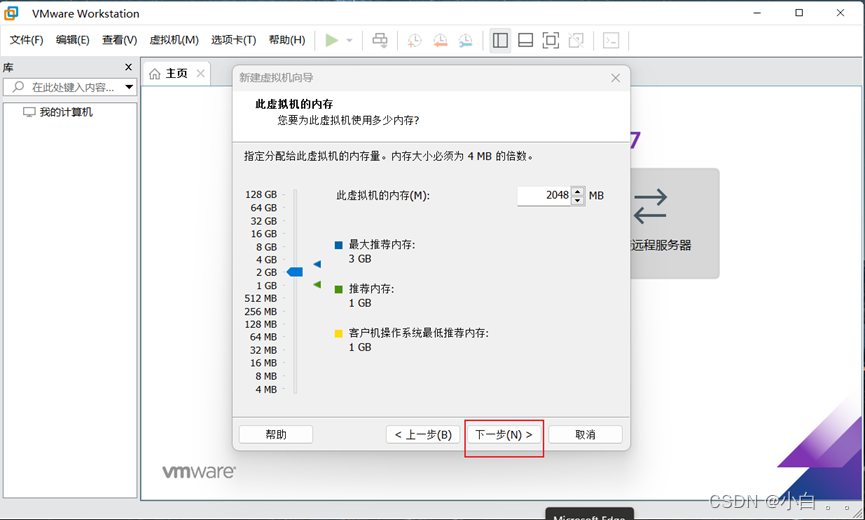Decrease memory with the spinner down arrow
This screenshot has height=520, width=865.
coord(578,200)
